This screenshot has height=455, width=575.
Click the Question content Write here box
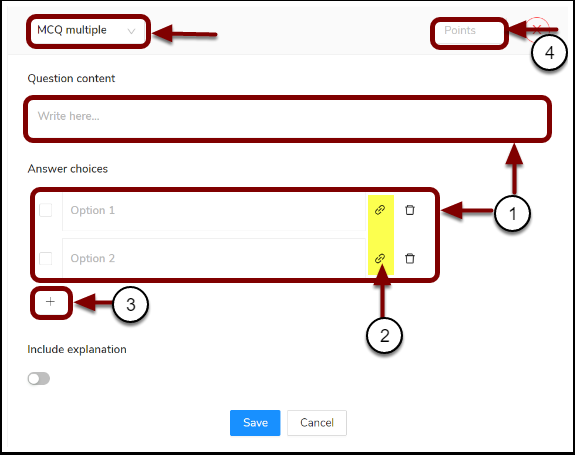point(288,119)
